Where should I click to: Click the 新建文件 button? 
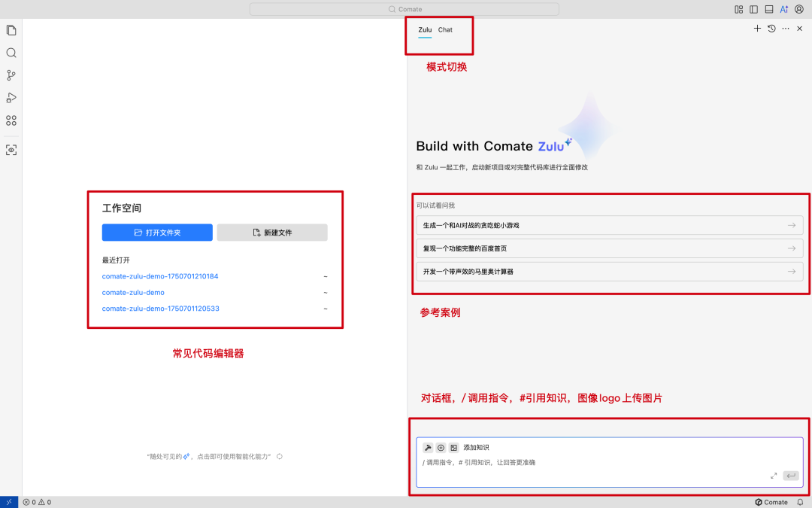(x=272, y=233)
